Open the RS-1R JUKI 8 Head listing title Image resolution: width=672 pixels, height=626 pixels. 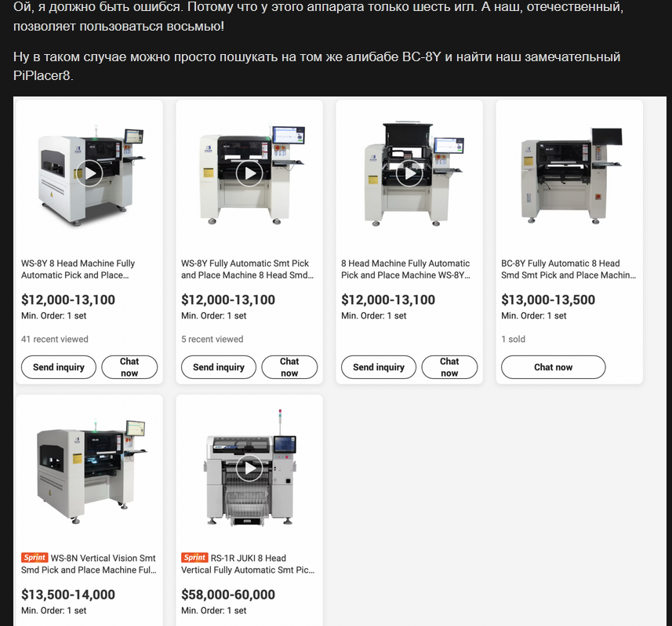(248, 564)
